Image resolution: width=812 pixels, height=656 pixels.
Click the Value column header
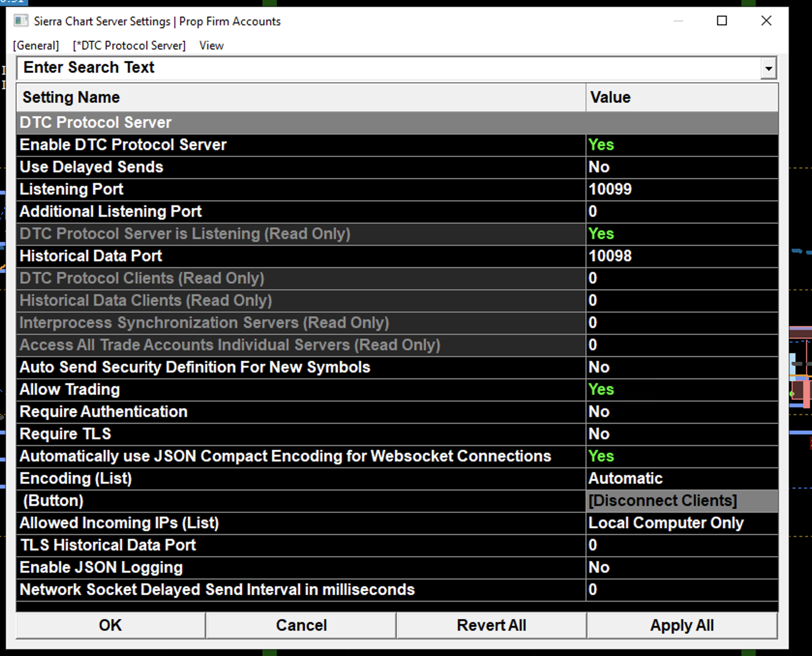point(682,97)
